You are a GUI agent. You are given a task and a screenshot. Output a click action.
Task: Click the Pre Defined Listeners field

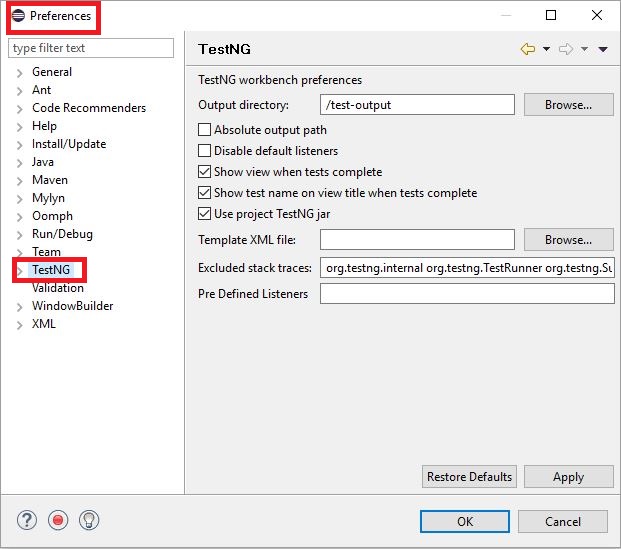(467, 294)
